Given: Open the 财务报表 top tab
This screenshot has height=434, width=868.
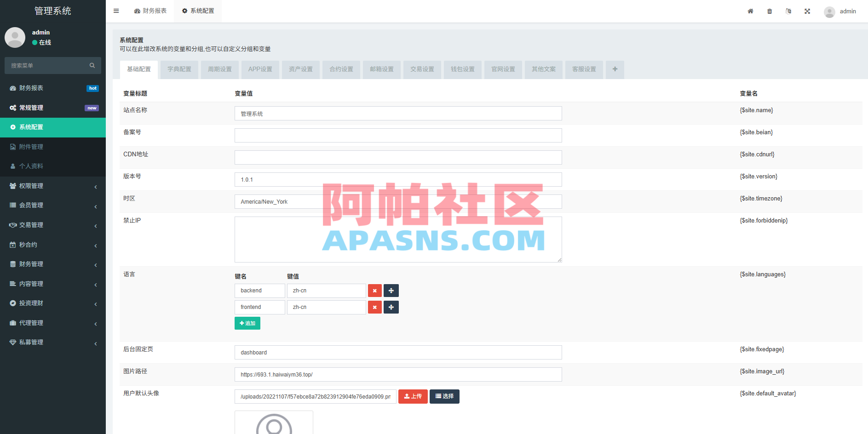Looking at the screenshot, I should pyautogui.click(x=150, y=11).
